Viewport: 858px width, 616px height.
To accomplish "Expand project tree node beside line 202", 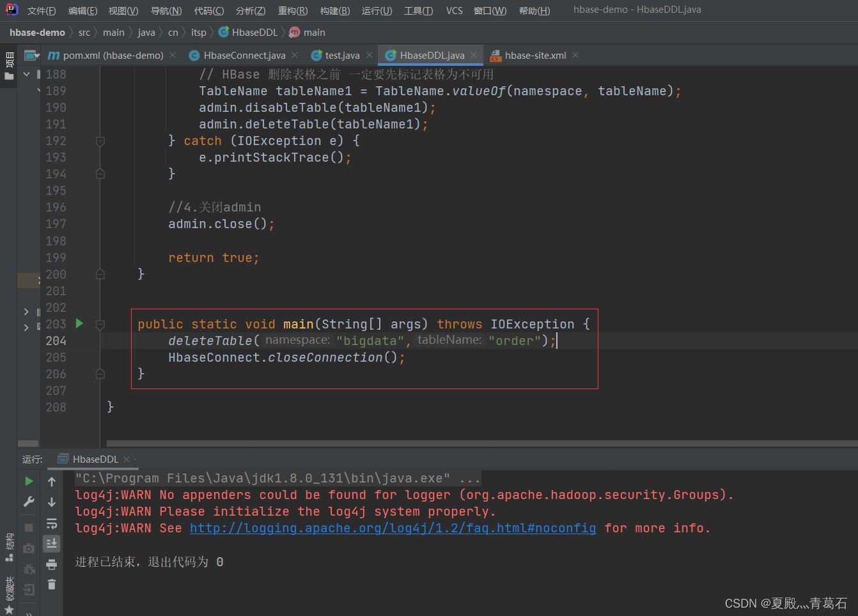I will coord(26,312).
